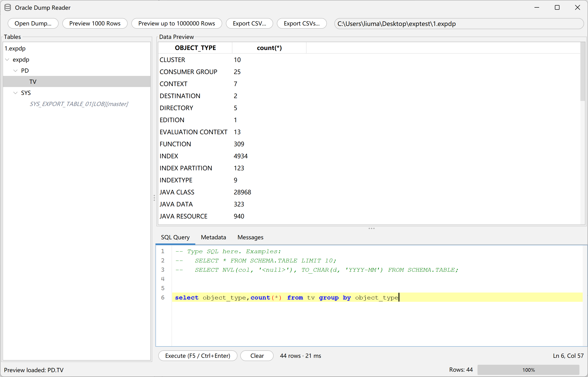
Task: Click the Oracle Dump Reader database icon
Action: pos(8,8)
